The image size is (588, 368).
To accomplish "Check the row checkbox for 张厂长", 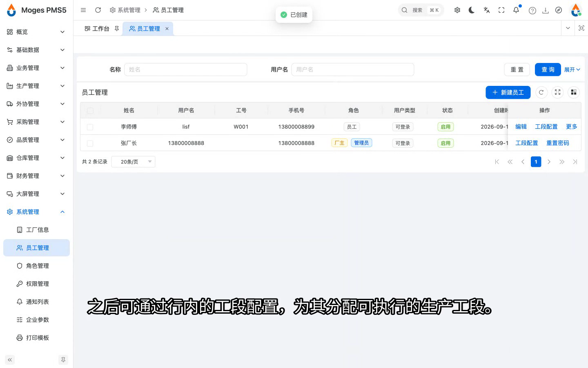I will pos(90,143).
